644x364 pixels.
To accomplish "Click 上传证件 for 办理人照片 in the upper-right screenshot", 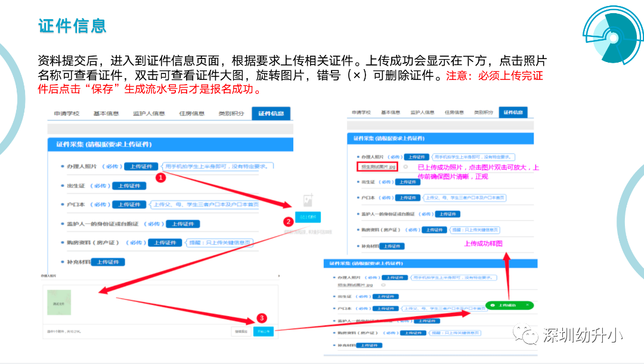I will (417, 157).
